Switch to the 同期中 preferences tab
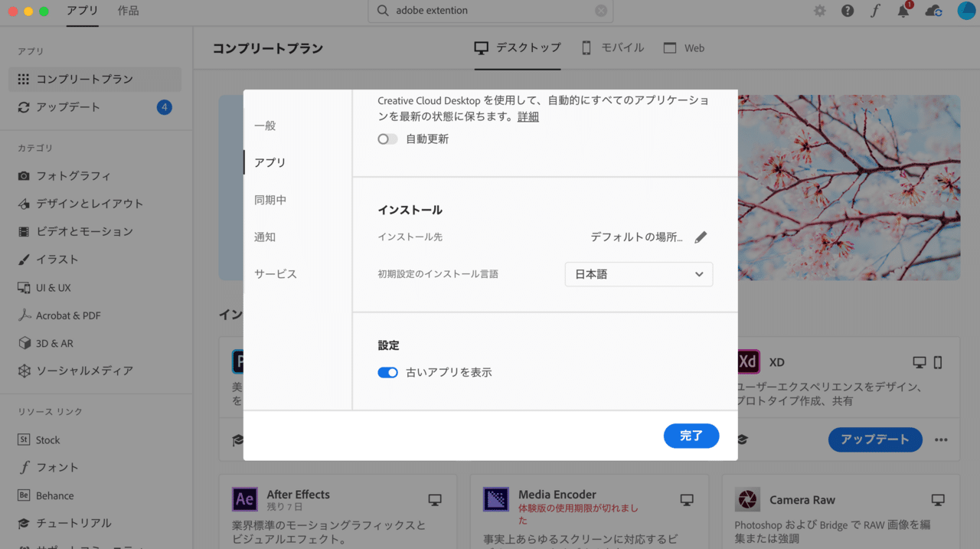The height and width of the screenshot is (549, 980). [x=270, y=200]
